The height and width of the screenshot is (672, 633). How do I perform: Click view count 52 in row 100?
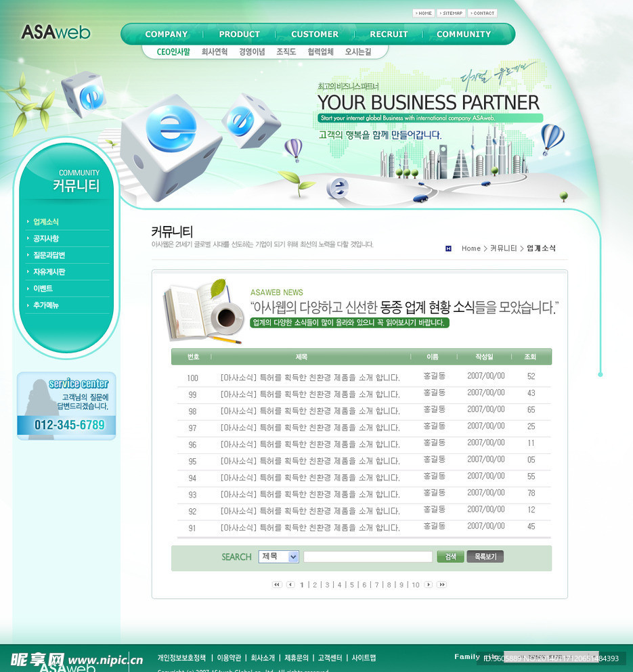[531, 376]
